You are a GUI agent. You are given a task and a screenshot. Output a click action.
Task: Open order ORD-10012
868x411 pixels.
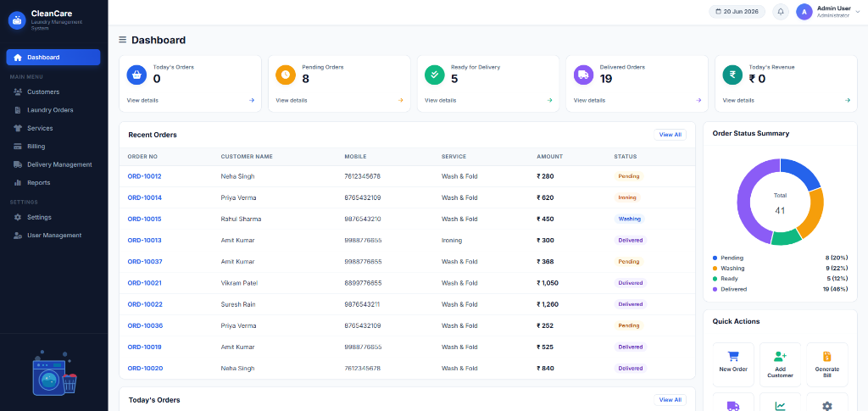(x=144, y=176)
